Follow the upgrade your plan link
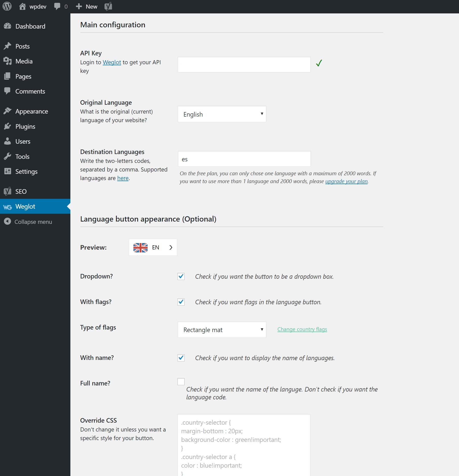Viewport: 459px width, 476px height. pyautogui.click(x=347, y=181)
